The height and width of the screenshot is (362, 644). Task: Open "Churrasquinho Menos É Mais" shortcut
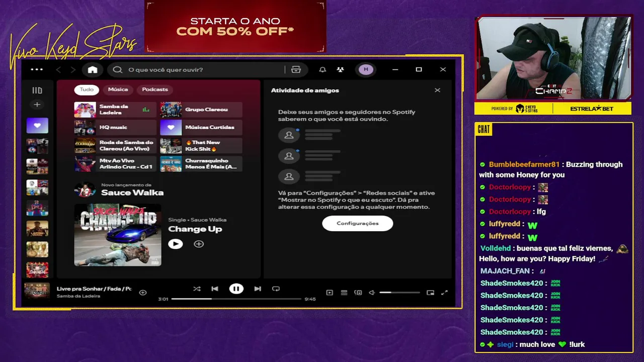click(201, 164)
